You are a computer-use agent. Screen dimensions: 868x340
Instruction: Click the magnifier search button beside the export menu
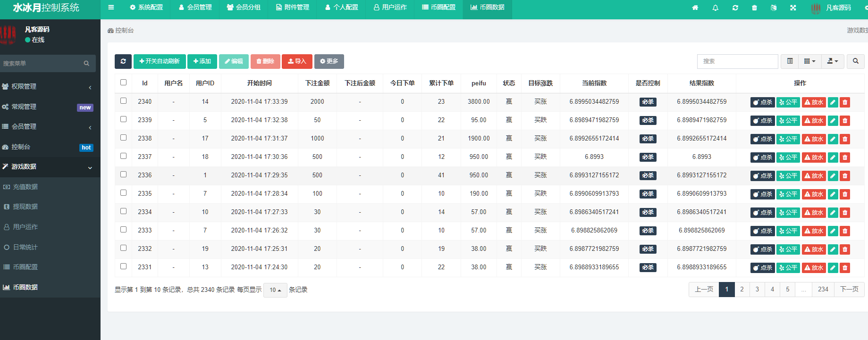tap(855, 61)
